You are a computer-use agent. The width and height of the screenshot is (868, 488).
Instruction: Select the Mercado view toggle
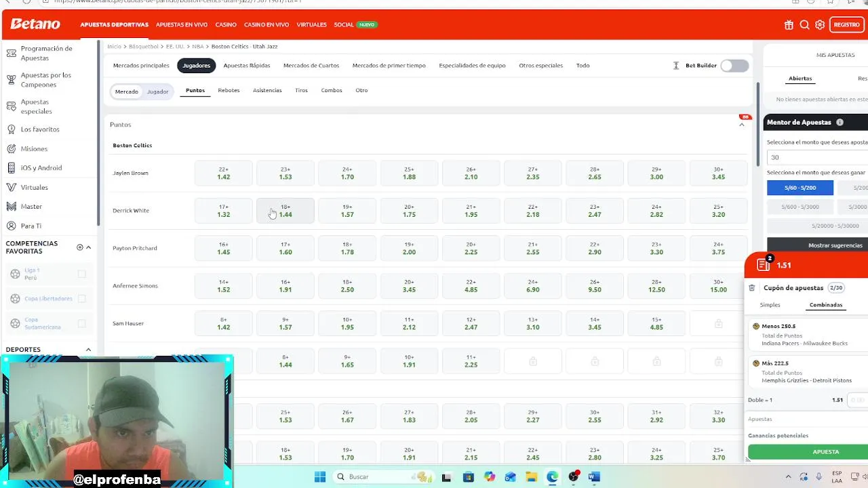[127, 91]
